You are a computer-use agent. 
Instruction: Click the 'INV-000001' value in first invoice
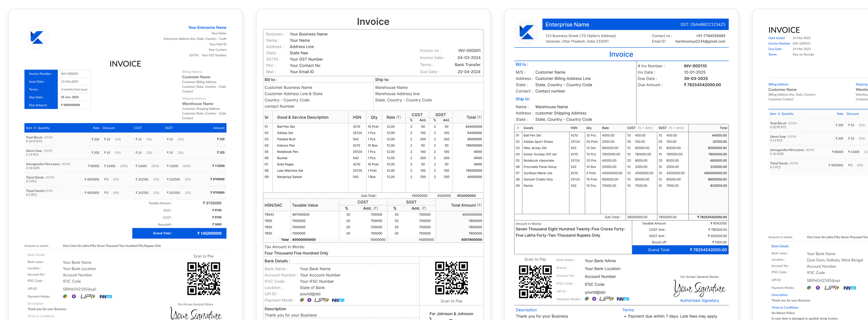pyautogui.click(x=69, y=74)
